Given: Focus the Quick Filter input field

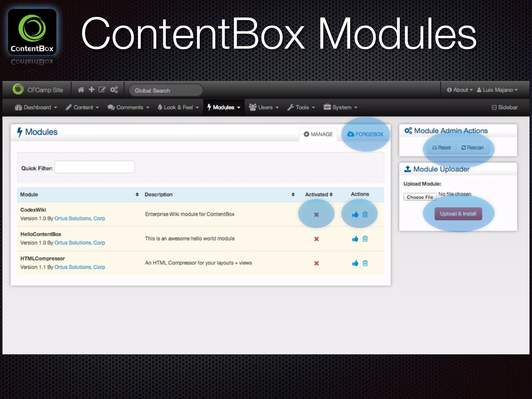Looking at the screenshot, I should point(95,167).
